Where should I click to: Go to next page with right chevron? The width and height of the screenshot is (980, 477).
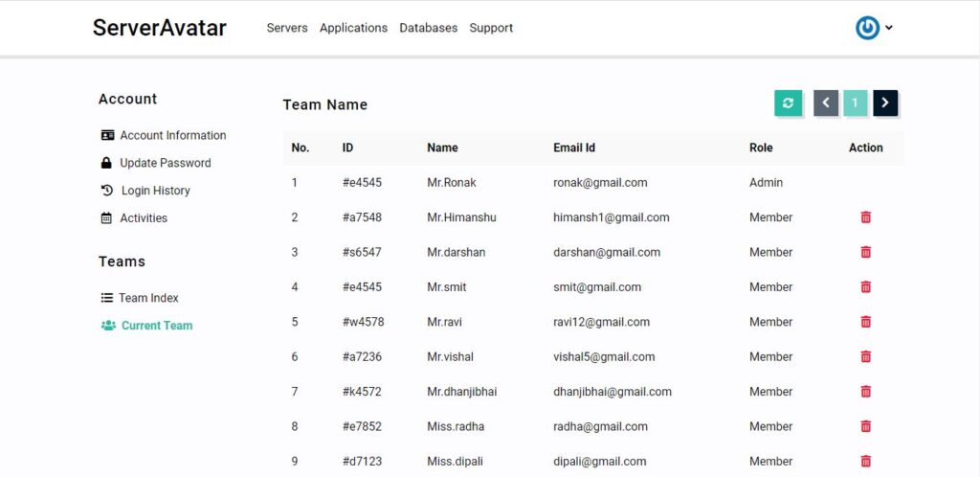[885, 103]
